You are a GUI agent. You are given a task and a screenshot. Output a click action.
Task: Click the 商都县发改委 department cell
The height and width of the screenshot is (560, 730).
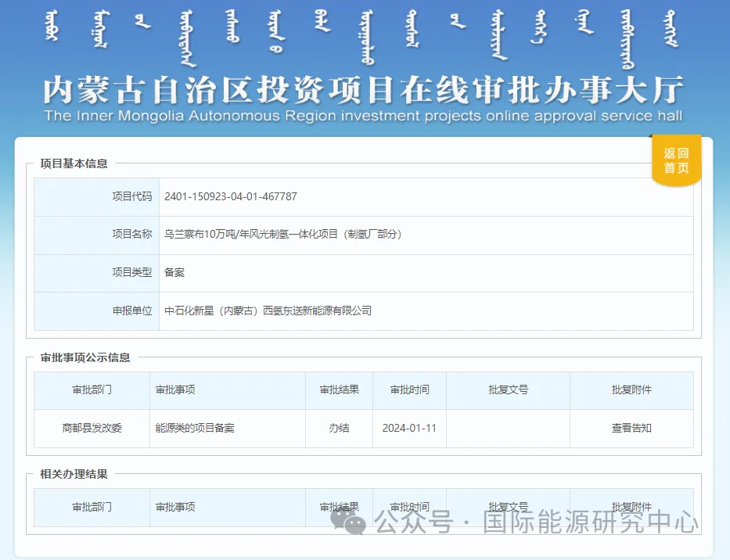pos(92,428)
